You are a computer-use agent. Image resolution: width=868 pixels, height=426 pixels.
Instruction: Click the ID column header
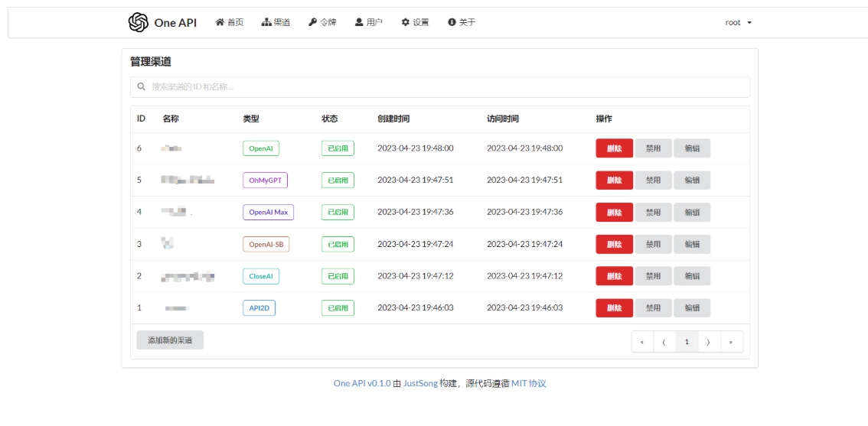tap(141, 119)
